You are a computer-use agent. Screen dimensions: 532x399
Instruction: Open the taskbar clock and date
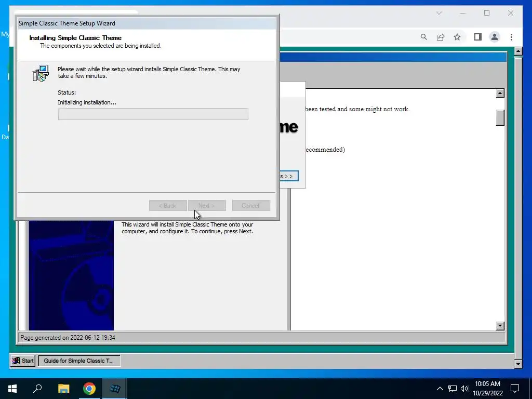click(x=487, y=389)
